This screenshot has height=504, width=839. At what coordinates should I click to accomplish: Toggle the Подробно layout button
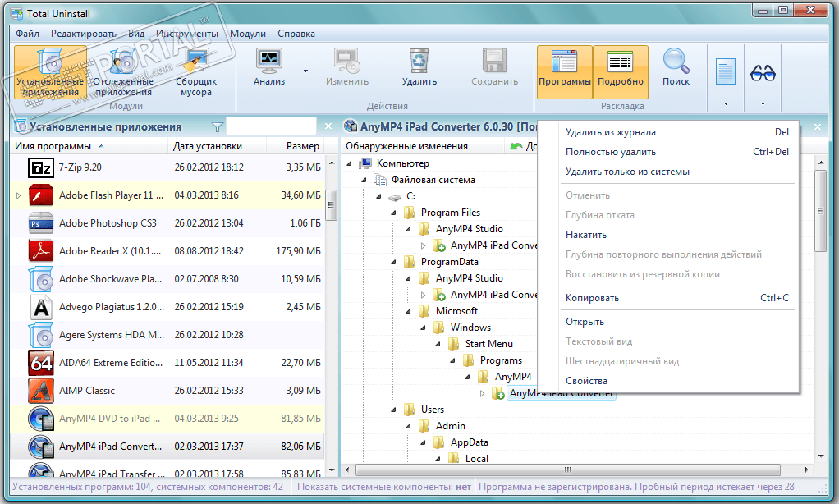[621, 71]
